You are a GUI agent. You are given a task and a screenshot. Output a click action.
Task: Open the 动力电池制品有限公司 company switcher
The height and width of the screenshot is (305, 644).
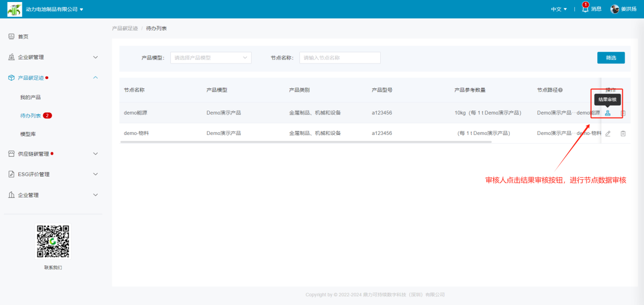[x=54, y=9]
